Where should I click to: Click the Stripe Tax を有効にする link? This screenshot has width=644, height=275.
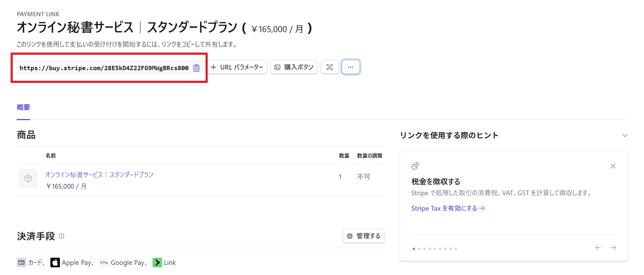(448, 208)
